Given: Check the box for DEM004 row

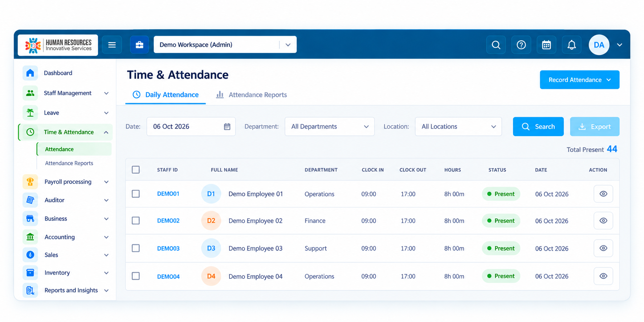Looking at the screenshot, I should 136,276.
